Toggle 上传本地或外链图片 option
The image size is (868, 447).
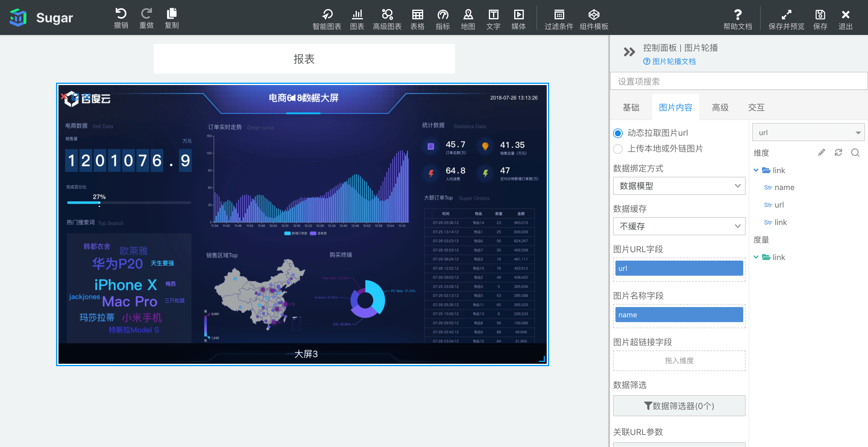pos(618,148)
